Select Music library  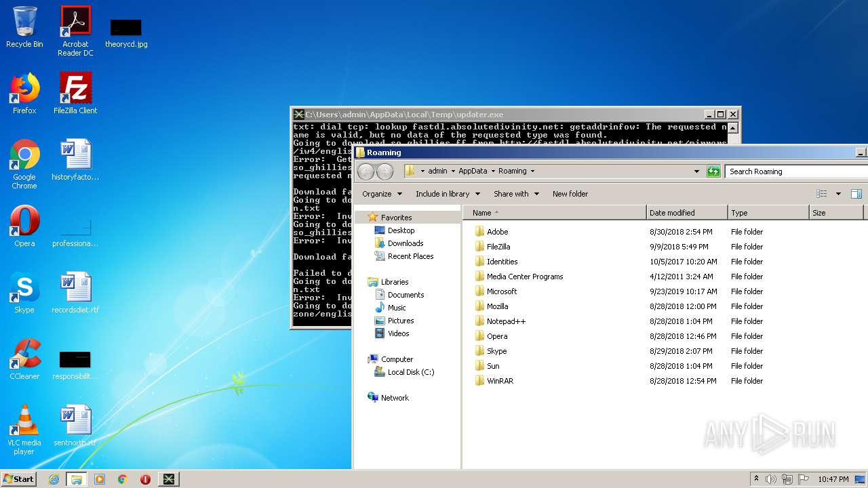pyautogui.click(x=397, y=308)
